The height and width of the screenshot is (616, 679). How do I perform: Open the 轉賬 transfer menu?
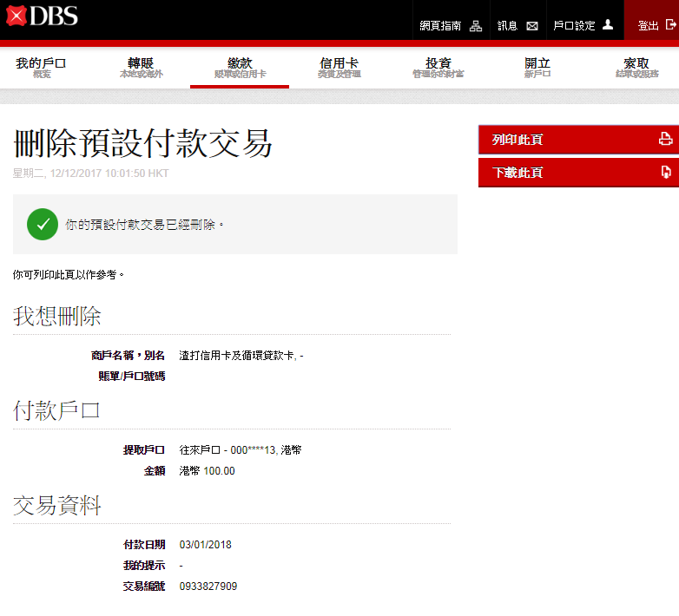pos(141,68)
